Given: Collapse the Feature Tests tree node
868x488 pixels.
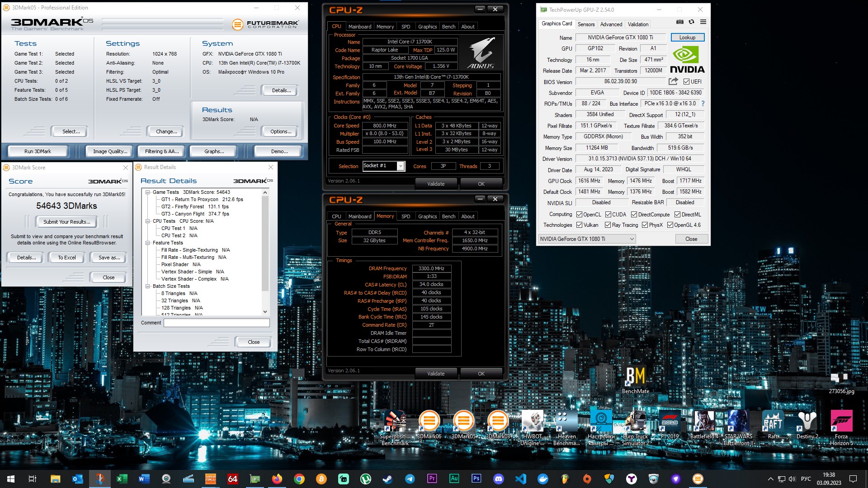Looking at the screenshot, I should [148, 243].
